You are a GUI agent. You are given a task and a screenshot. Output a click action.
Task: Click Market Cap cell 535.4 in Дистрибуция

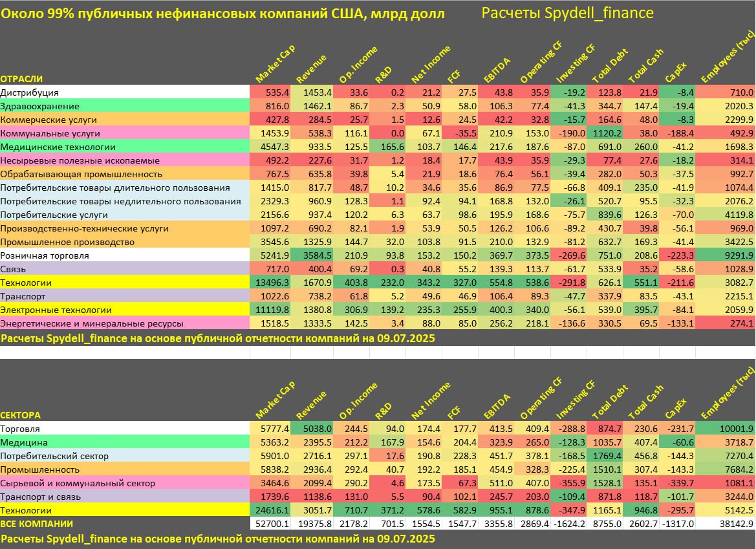click(270, 92)
